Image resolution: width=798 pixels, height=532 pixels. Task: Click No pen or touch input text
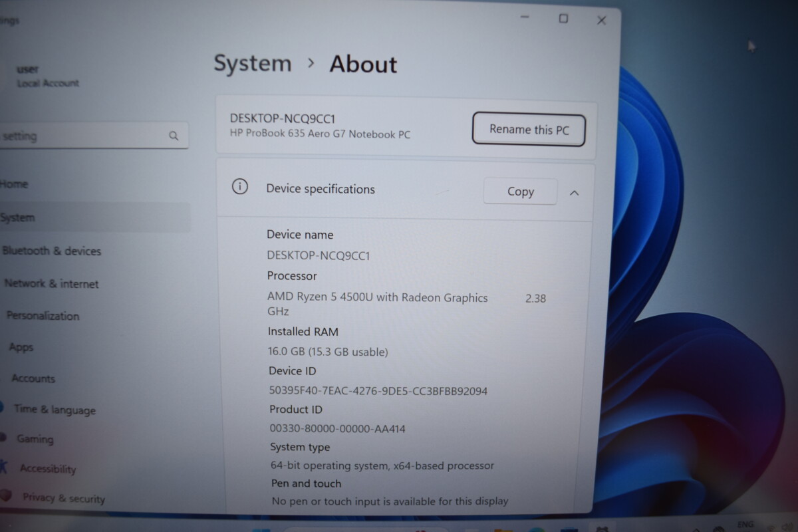(x=390, y=501)
